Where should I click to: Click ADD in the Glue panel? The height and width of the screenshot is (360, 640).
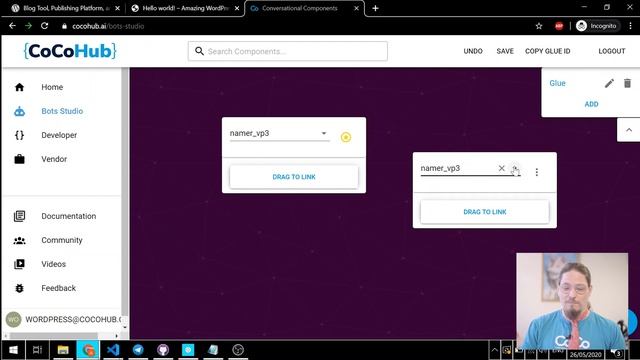(591, 104)
